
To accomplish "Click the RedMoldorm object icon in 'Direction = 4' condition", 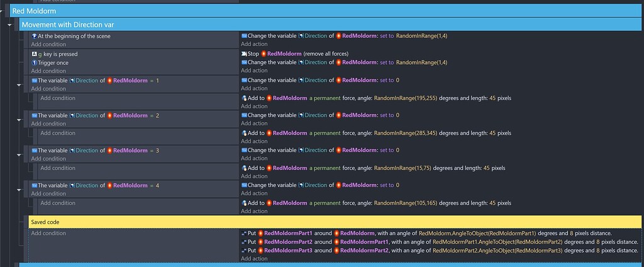I will click(109, 186).
